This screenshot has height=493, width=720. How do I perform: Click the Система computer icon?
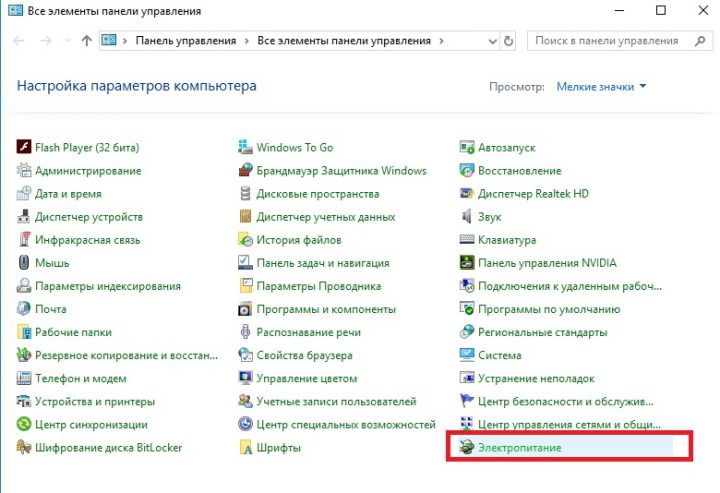467,355
